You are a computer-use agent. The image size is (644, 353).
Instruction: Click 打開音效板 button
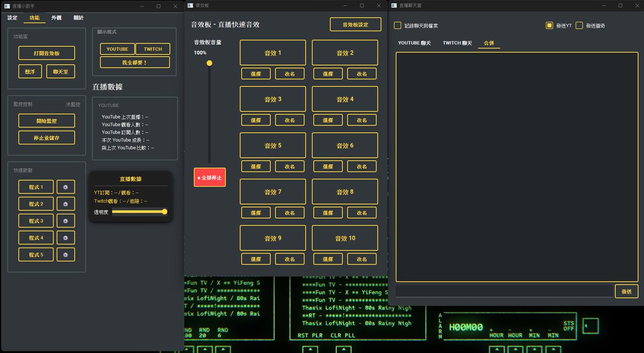coord(47,53)
